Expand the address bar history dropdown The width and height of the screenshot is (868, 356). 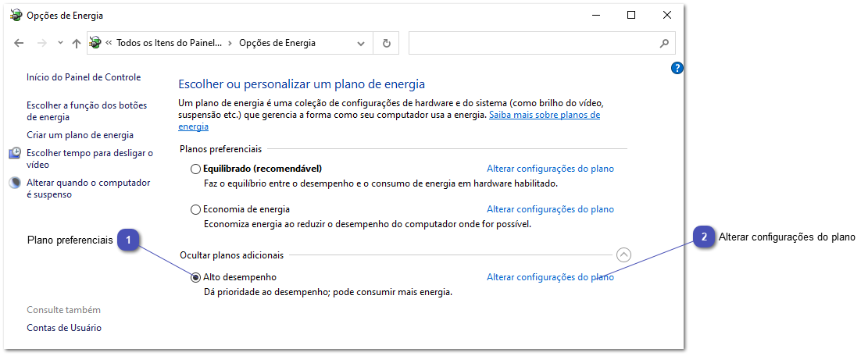coord(361,43)
